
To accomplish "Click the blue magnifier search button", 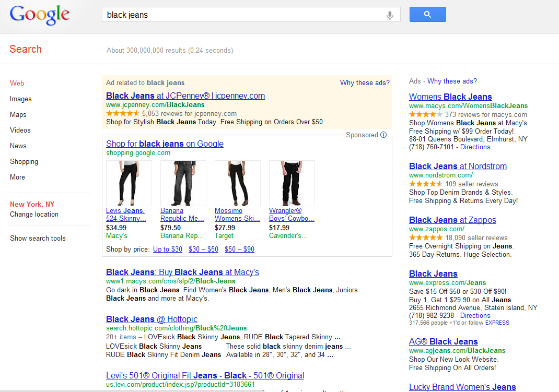I will pos(427,14).
